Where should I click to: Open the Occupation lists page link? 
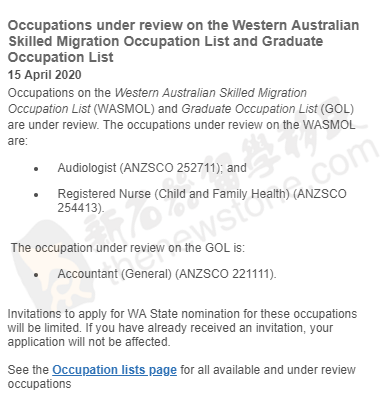pyautogui.click(x=114, y=370)
